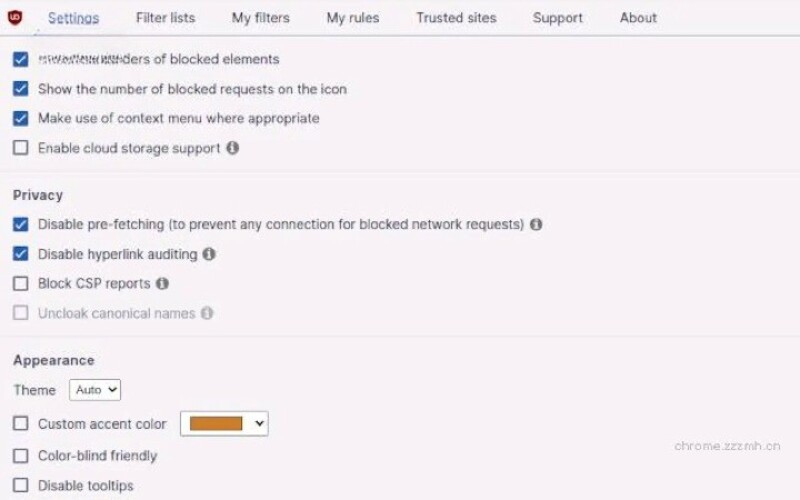Click info icon beside Uncloak canonical names
This screenshot has height=500, width=800.
(207, 313)
